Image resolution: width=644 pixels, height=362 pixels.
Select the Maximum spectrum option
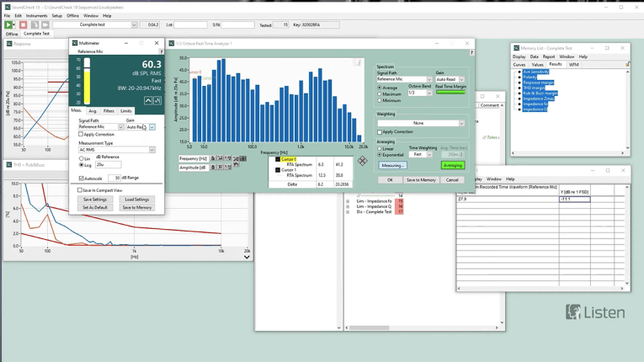pyautogui.click(x=380, y=94)
